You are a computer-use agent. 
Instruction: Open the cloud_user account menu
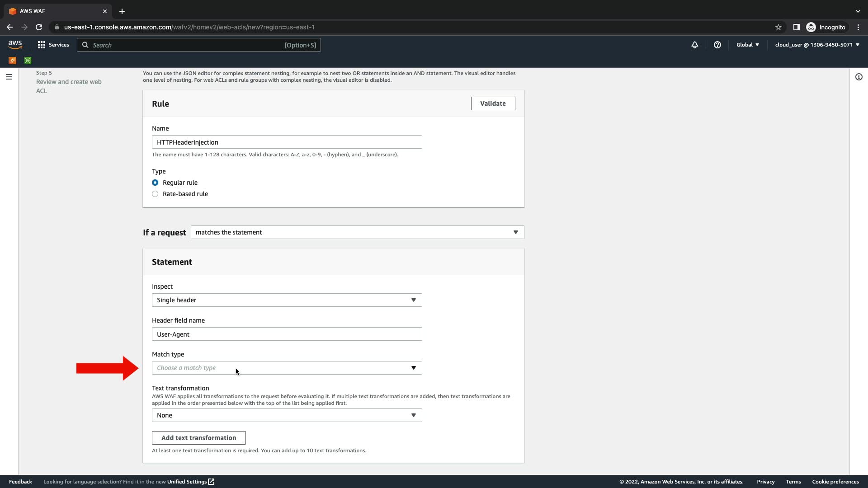point(817,45)
